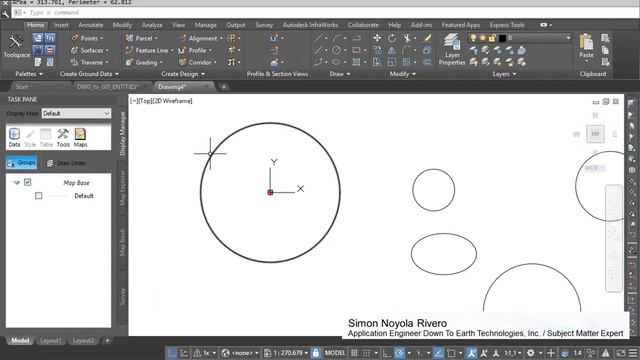
Task: Expand the Palettes panel dropdown
Action: [x=29, y=74]
